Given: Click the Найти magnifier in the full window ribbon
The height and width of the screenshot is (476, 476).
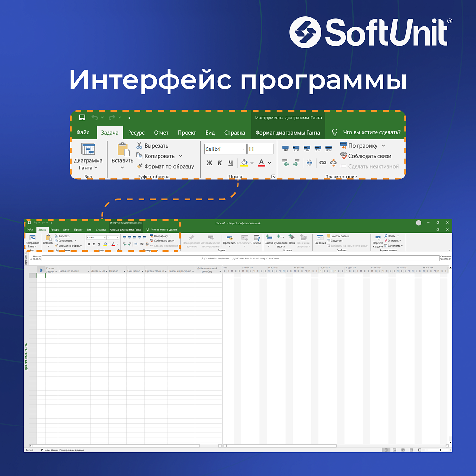Looking at the screenshot, I should (386, 236).
